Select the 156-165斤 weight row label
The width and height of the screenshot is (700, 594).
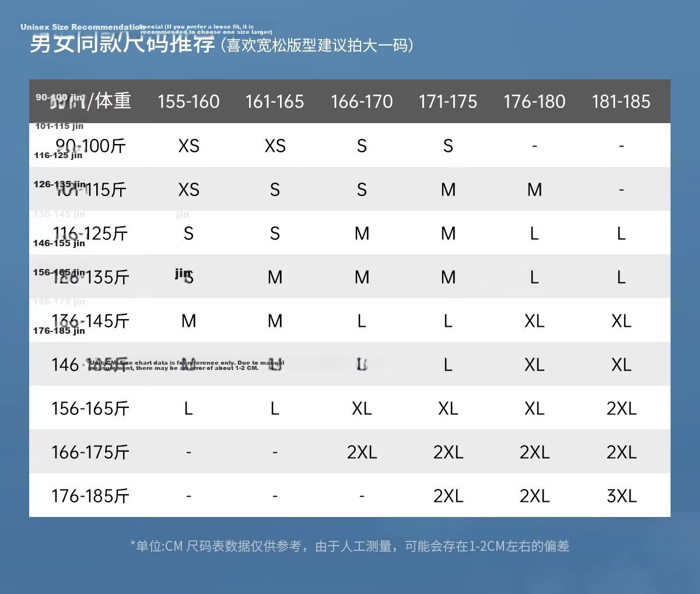(x=90, y=408)
